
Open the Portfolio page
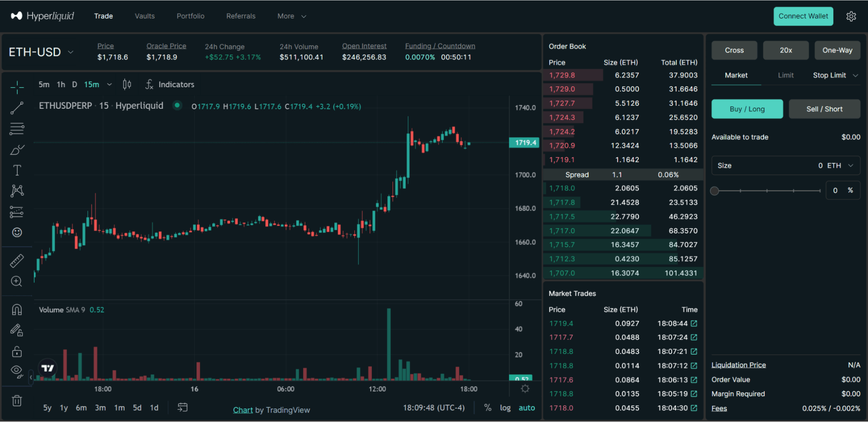point(191,16)
